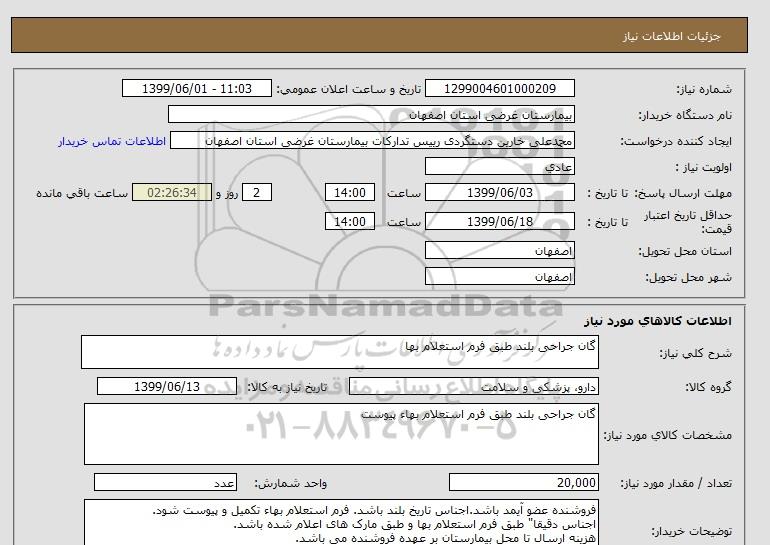This screenshot has width=770, height=545.
Task: Select the price validity date field 1399/06/18
Action: click(500, 221)
